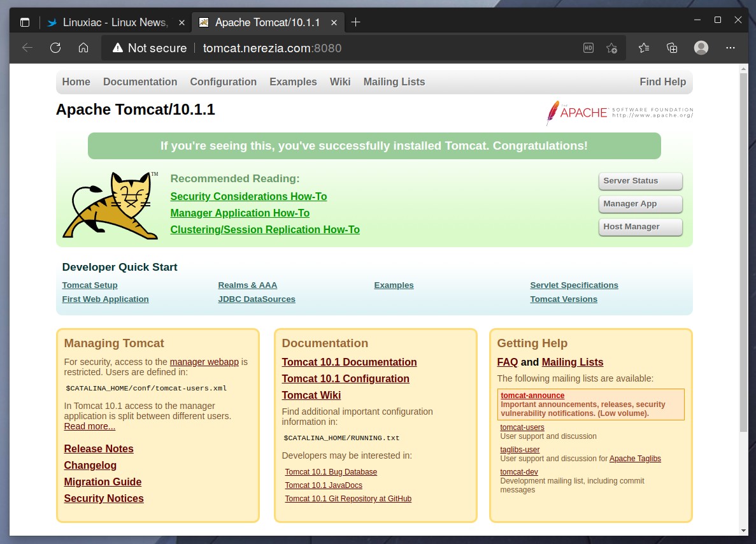756x544 pixels.
Task: Add this page to favorites
Action: (612, 48)
